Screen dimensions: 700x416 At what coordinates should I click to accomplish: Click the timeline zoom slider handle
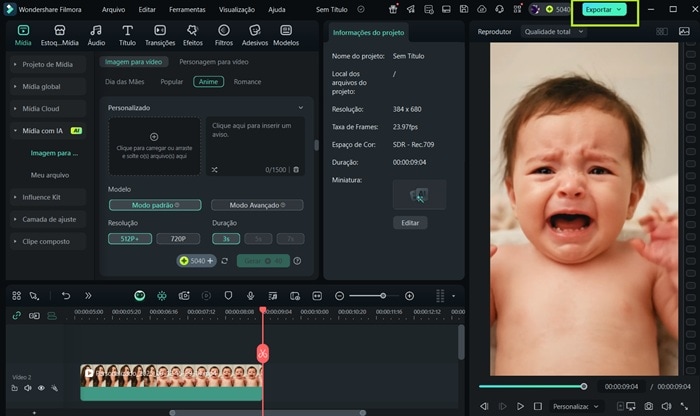[383, 295]
